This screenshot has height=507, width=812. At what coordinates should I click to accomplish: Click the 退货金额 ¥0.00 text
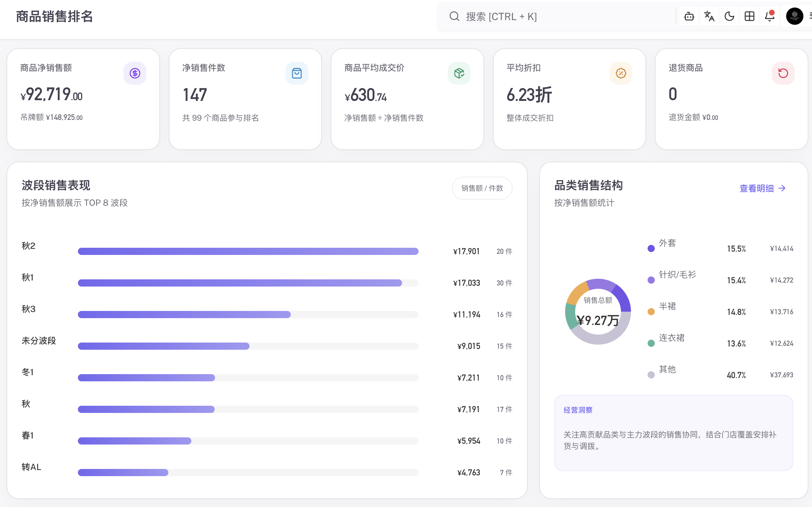pyautogui.click(x=694, y=117)
